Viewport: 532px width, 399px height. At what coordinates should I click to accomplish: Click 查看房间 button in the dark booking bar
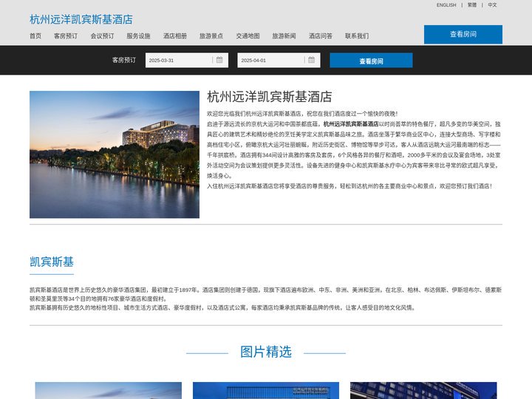point(371,61)
